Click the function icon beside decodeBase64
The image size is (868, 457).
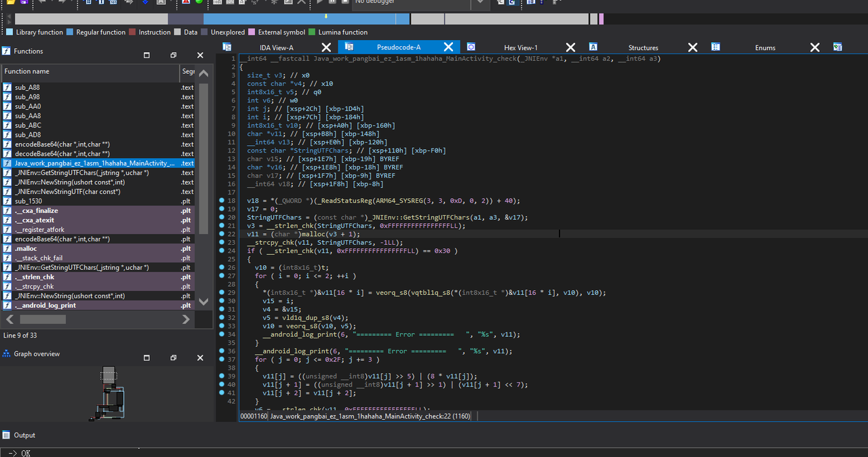(x=7, y=154)
